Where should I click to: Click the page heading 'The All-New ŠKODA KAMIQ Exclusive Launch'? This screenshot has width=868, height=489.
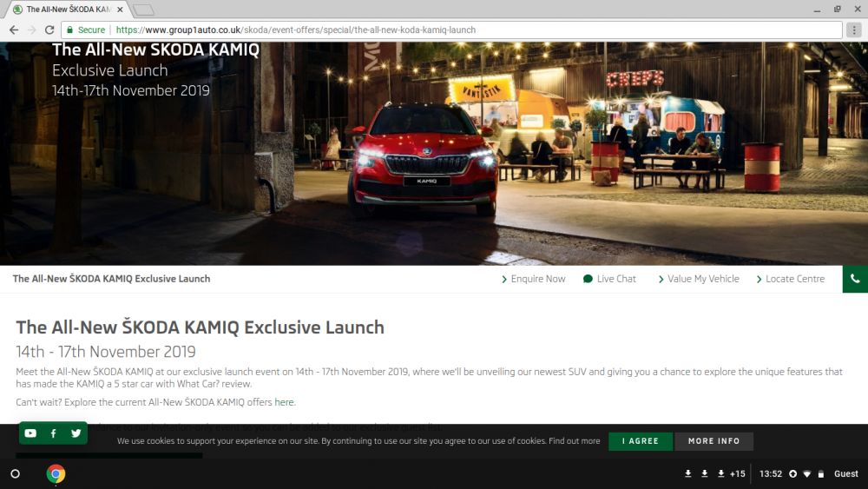200,327
